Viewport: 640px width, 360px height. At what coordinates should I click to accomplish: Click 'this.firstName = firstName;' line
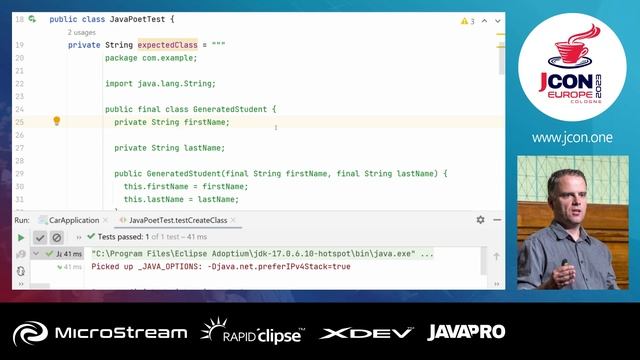[x=186, y=187]
